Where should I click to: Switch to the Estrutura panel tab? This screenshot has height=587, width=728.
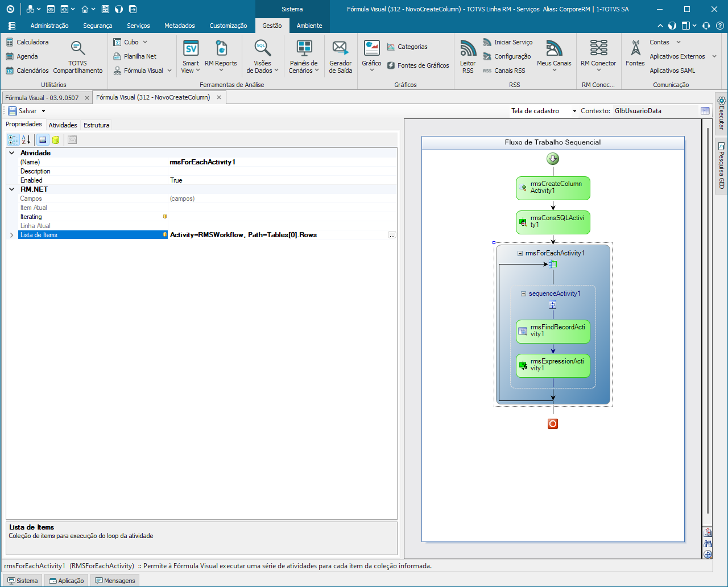96,125
